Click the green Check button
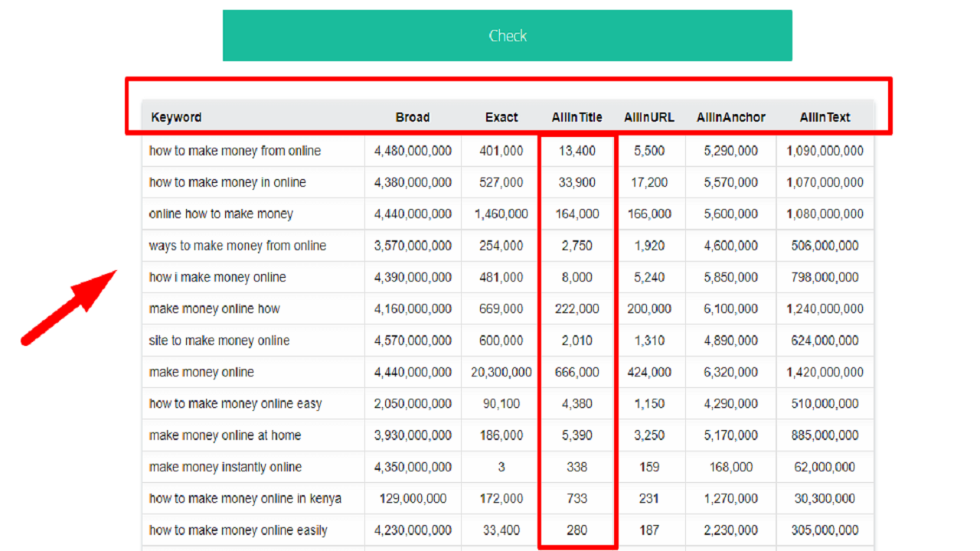This screenshot has height=551, width=980. coord(507,36)
